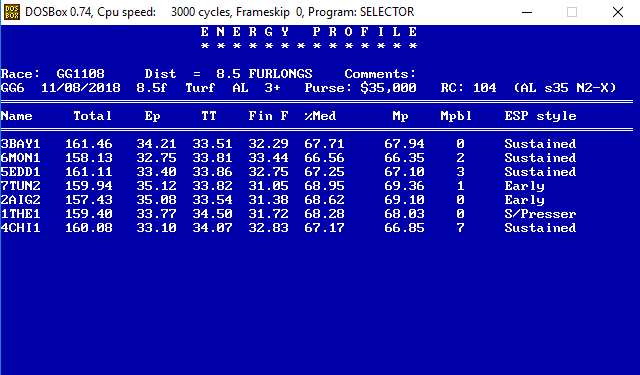Viewport: 640px width, 375px height.
Task: Click the Turf surface text
Action: click(200, 88)
